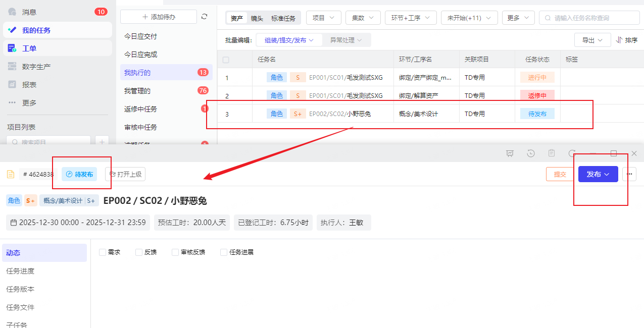Select all tasks with the header checkbox

click(225, 59)
